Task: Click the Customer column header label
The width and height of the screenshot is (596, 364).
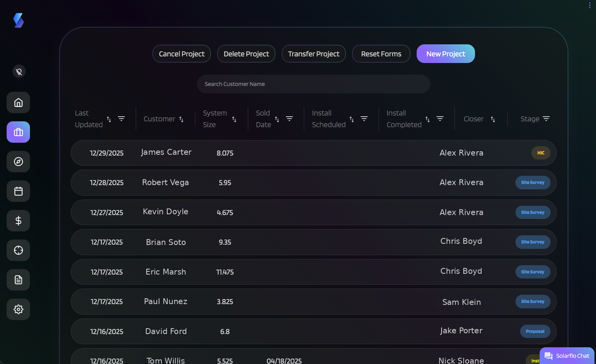Action: click(x=160, y=119)
